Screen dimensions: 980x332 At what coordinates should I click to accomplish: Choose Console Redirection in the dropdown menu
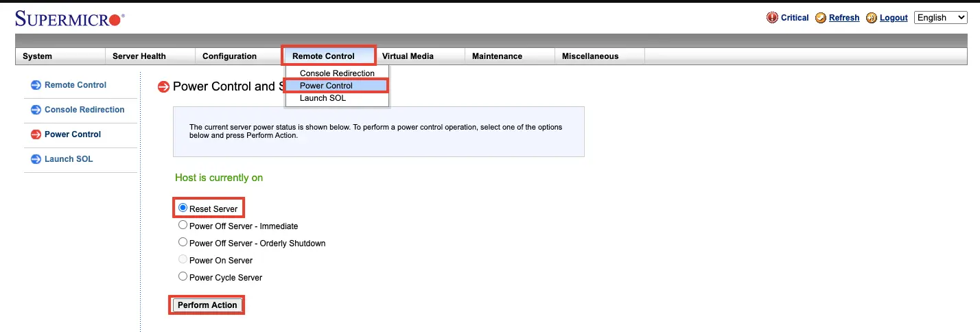tap(337, 73)
